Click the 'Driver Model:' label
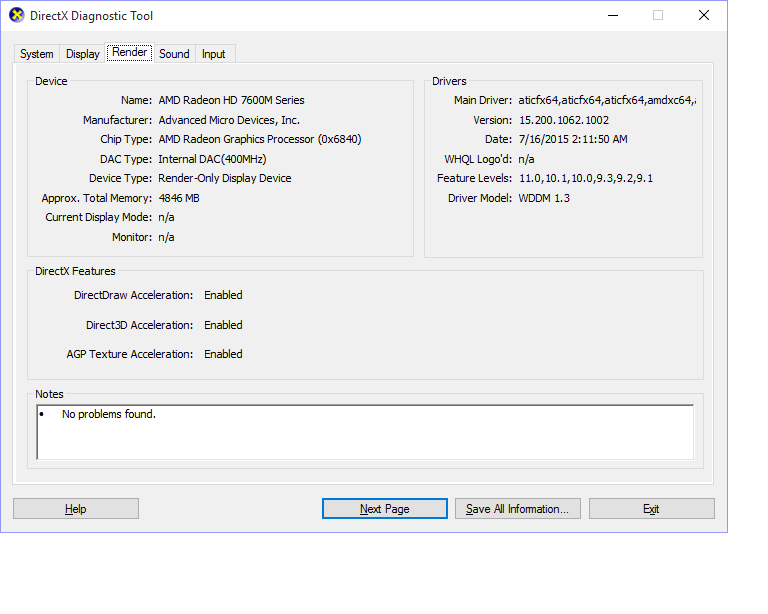Image resolution: width=768 pixels, height=614 pixels. [x=480, y=198]
